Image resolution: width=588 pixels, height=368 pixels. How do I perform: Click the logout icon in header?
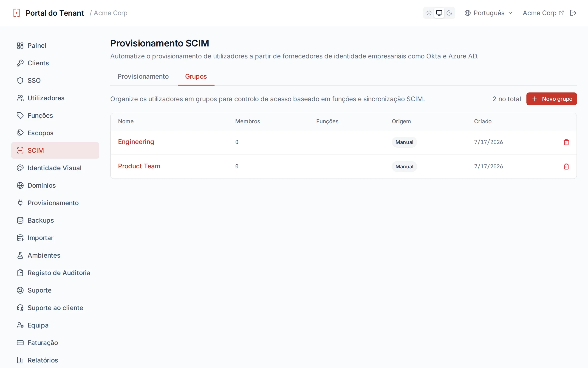(573, 13)
